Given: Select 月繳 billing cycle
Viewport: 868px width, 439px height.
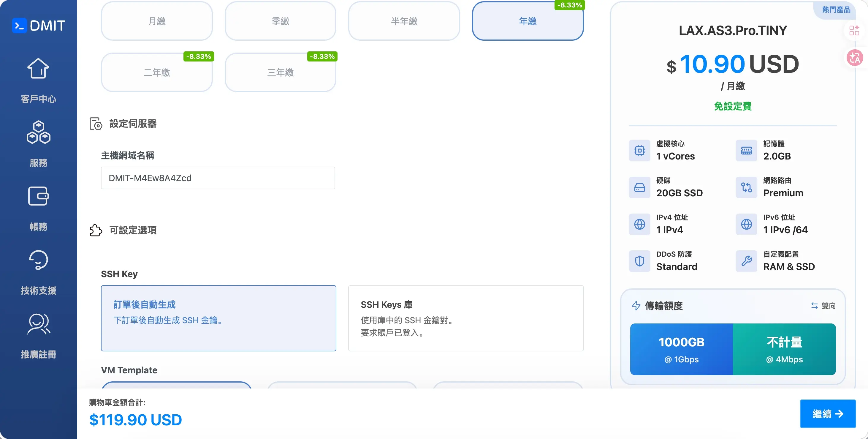Looking at the screenshot, I should tap(157, 21).
